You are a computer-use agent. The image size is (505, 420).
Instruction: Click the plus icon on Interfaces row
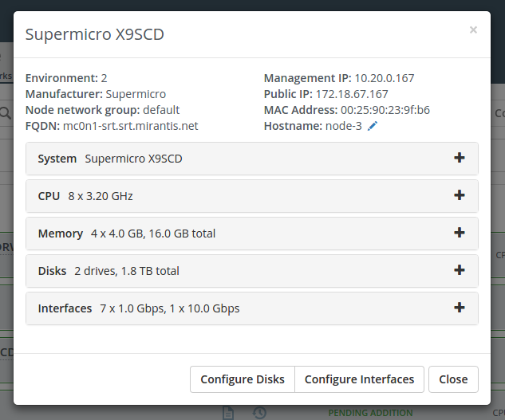click(x=459, y=308)
